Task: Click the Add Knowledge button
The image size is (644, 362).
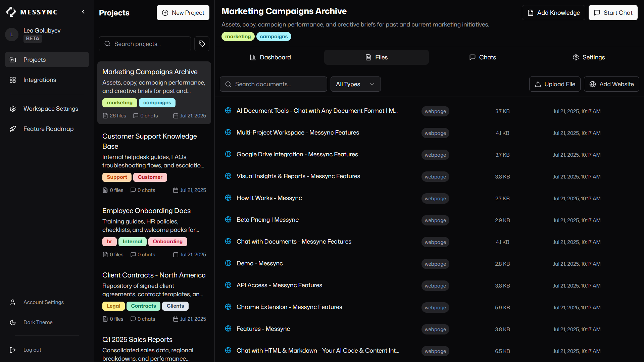Action: click(x=553, y=13)
